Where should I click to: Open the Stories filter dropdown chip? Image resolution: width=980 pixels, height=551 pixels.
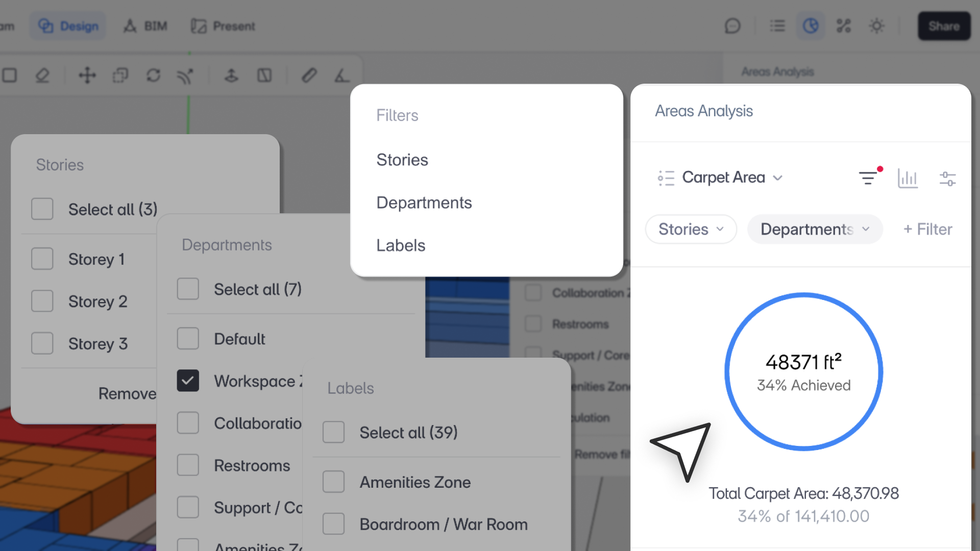pyautogui.click(x=691, y=229)
